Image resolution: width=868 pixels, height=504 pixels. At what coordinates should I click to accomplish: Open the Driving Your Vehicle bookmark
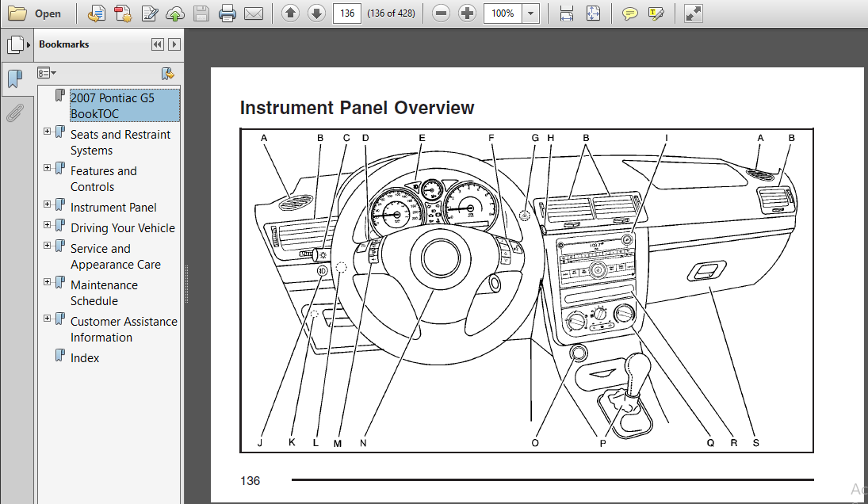coord(122,228)
